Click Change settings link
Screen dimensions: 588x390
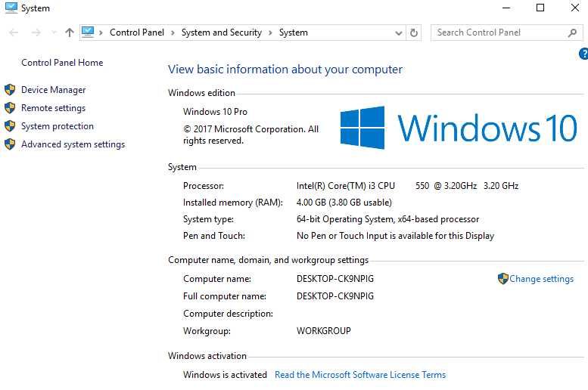541,279
